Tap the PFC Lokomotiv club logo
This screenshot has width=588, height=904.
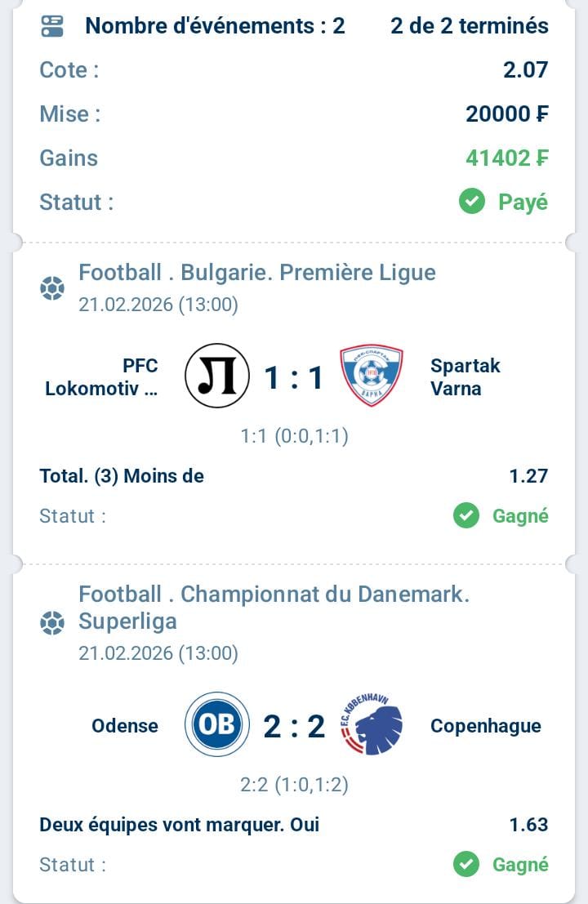pyautogui.click(x=216, y=376)
